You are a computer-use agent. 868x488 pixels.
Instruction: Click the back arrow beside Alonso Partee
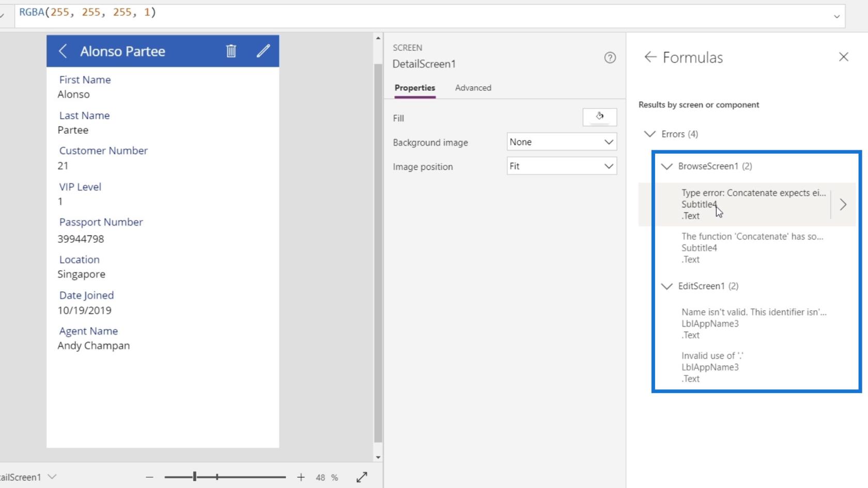[x=63, y=51]
